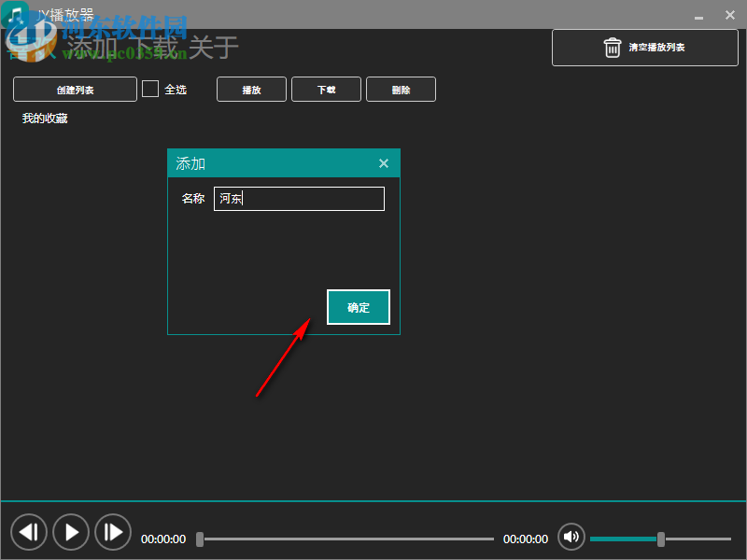
Task: Close the 添加 dialog via its X icon
Action: click(x=384, y=162)
